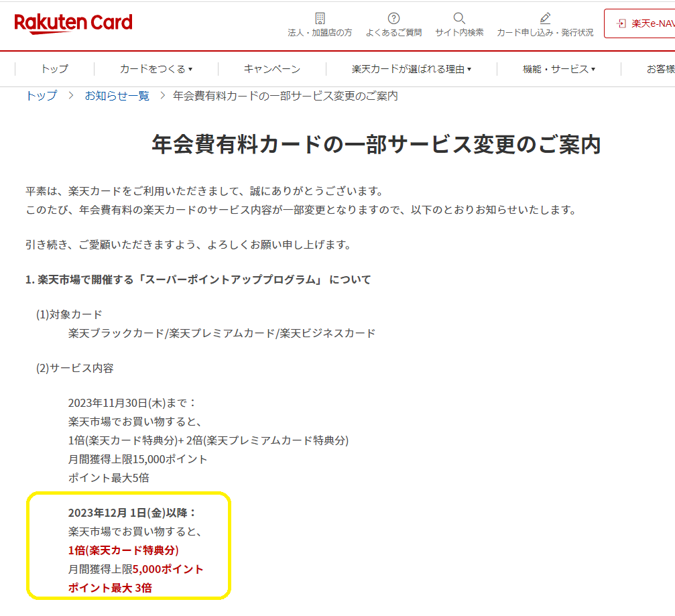Image resolution: width=675 pixels, height=616 pixels.
Task: Select the お客様 navigation menu item
Action: point(661,69)
